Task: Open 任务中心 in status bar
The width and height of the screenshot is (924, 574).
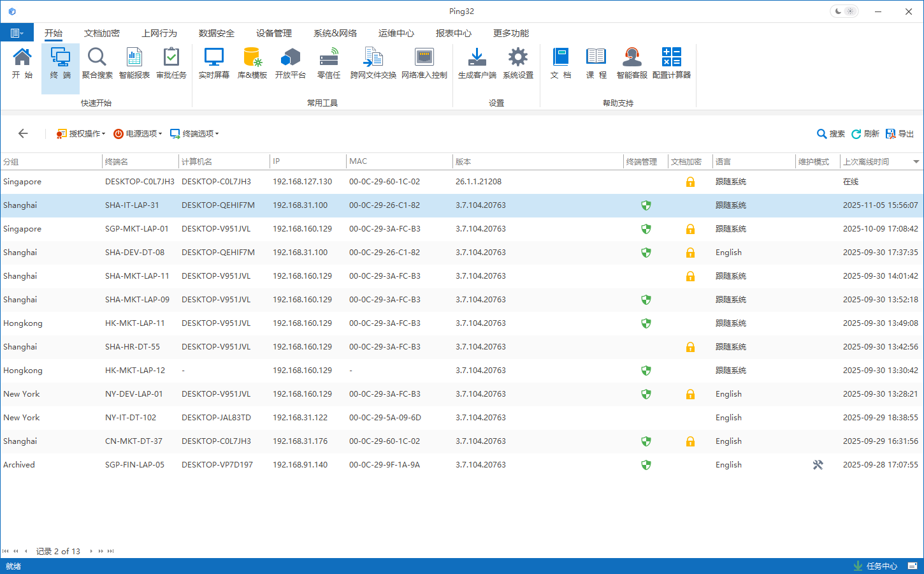Action: [876, 566]
